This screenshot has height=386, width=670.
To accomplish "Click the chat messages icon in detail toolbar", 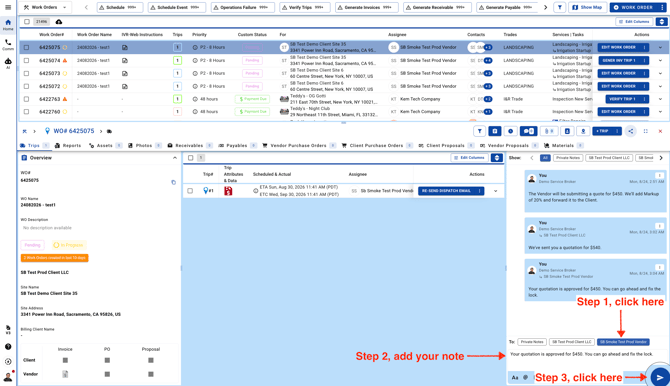I will [529, 131].
